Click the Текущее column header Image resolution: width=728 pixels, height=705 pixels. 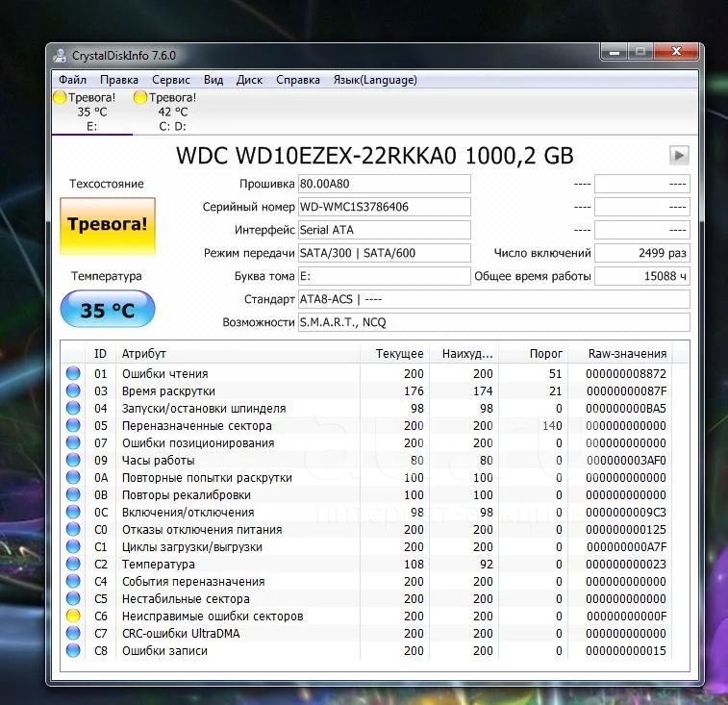click(394, 353)
